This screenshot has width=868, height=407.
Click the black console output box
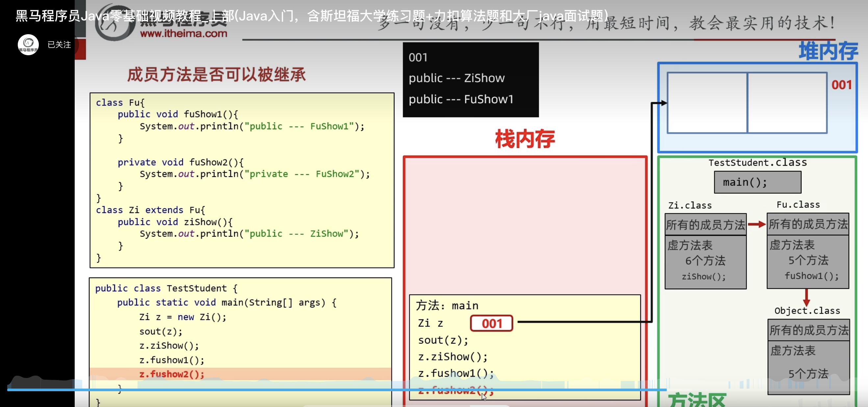click(471, 80)
